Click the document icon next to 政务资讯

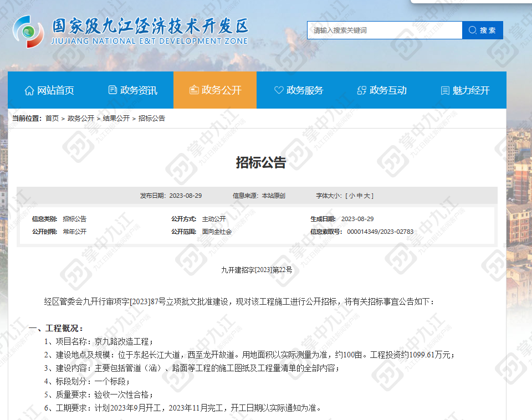pos(112,89)
